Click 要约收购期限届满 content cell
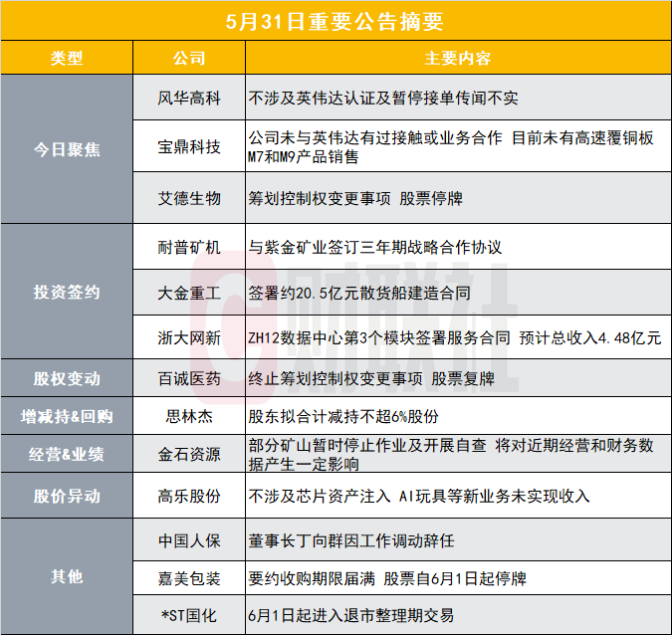Screen dimensions: 672x635 point(458,578)
